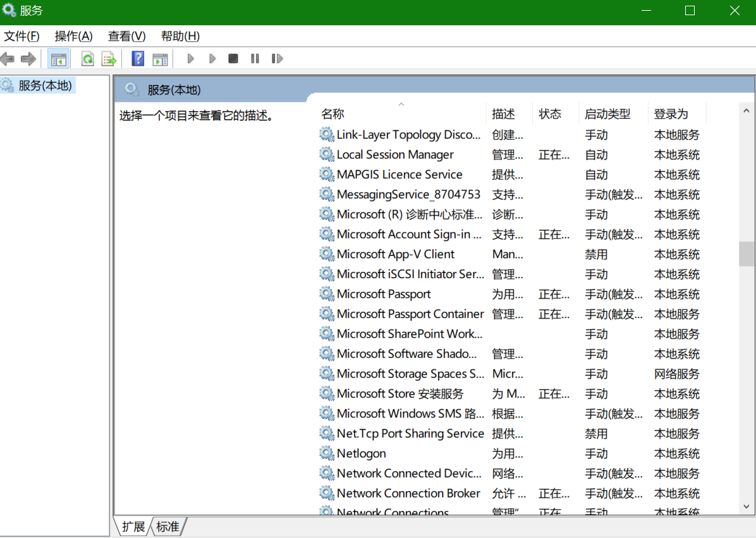Select Network Connected Devic... service name
Viewport: 756px width, 538px height.
coord(409,474)
